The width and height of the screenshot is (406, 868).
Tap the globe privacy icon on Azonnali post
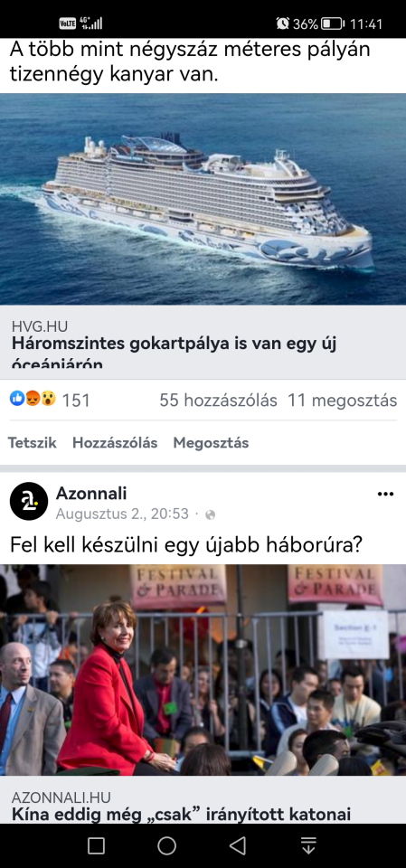[210, 514]
